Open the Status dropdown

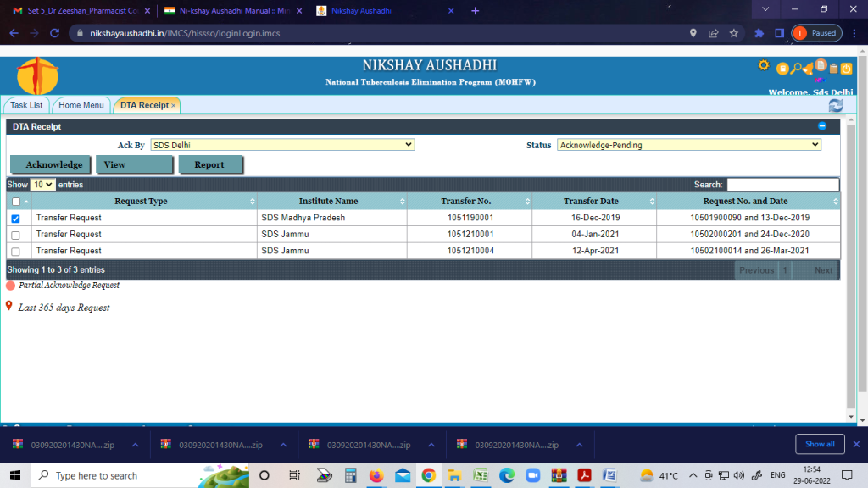(x=689, y=145)
